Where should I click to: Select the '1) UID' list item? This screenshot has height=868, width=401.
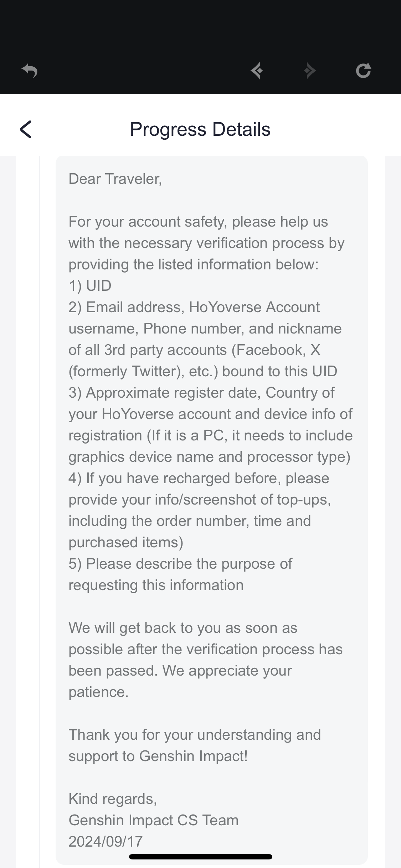pyautogui.click(x=90, y=286)
